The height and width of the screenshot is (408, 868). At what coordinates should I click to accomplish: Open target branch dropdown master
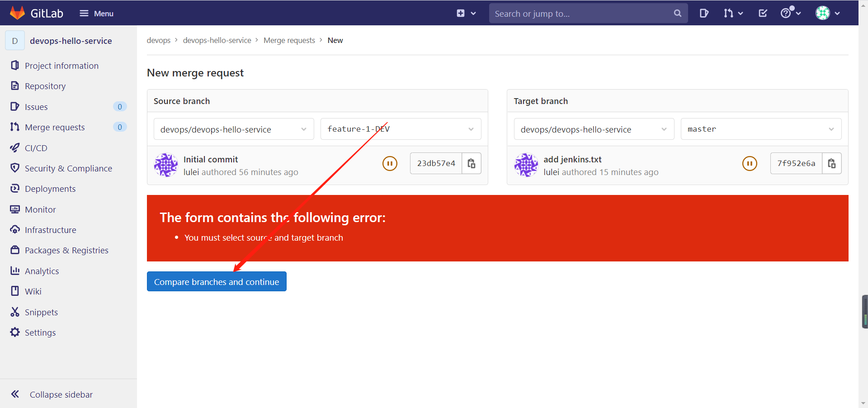(761, 129)
